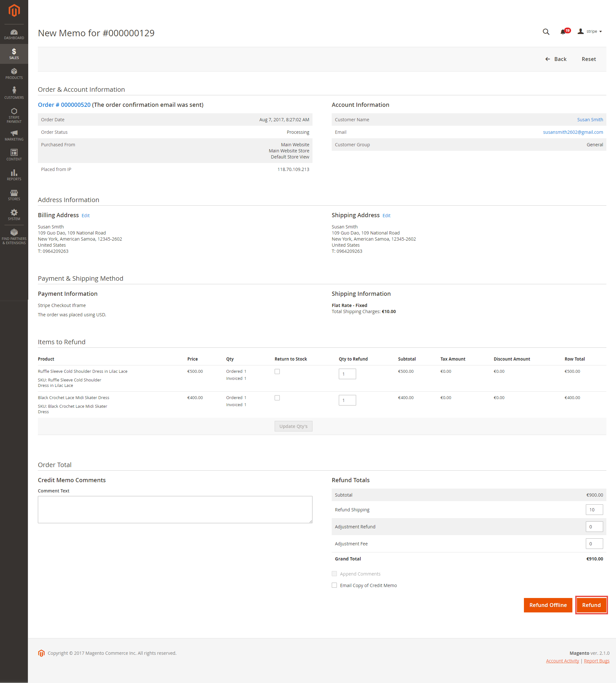The height and width of the screenshot is (683, 616).
Task: Check Return to Stock for Ruffle Sleeve Dress
Action: click(x=277, y=371)
